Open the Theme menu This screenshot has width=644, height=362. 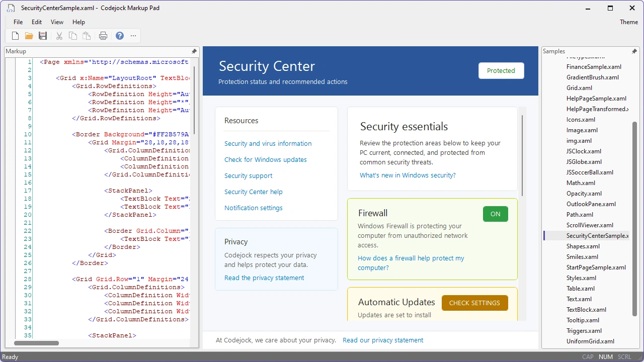point(629,22)
